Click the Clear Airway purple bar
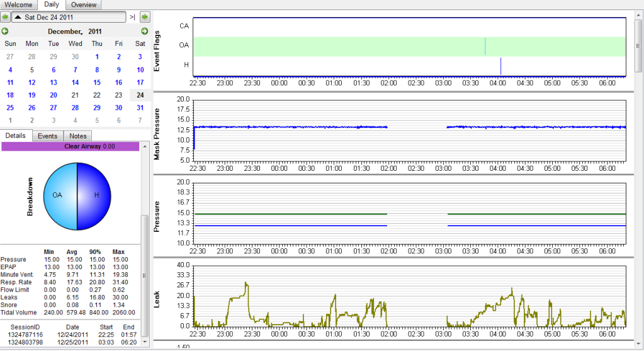The height and width of the screenshot is (351, 644). coord(71,146)
